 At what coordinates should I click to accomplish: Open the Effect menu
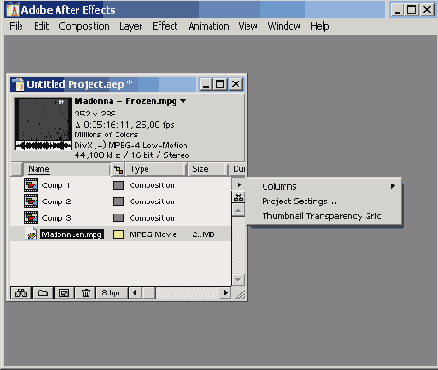[x=164, y=26]
